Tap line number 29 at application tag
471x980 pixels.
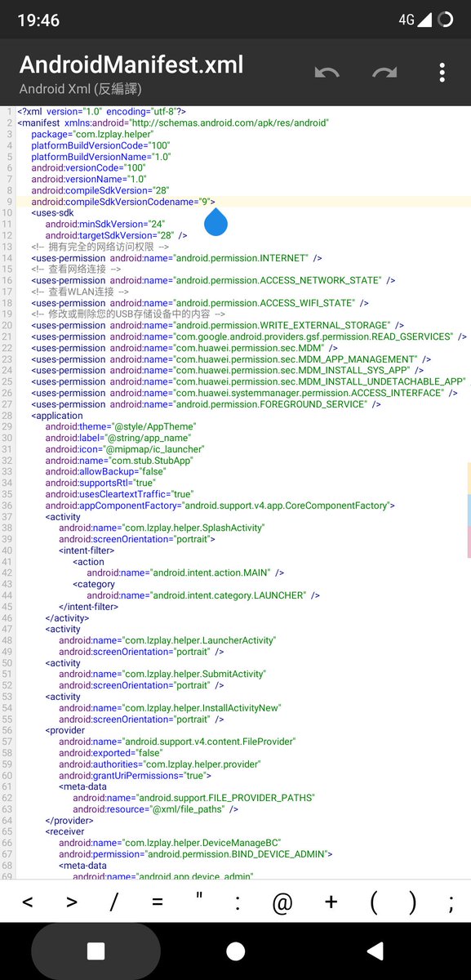click(7, 416)
